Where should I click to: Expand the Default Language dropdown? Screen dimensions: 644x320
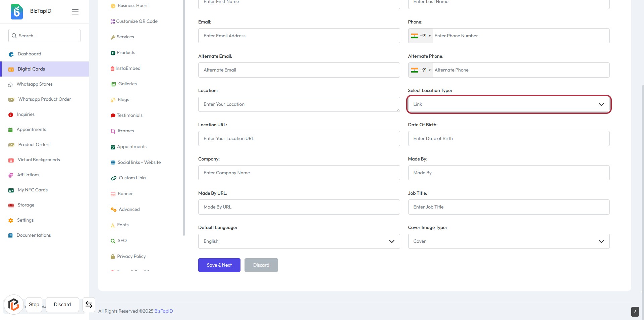299,241
